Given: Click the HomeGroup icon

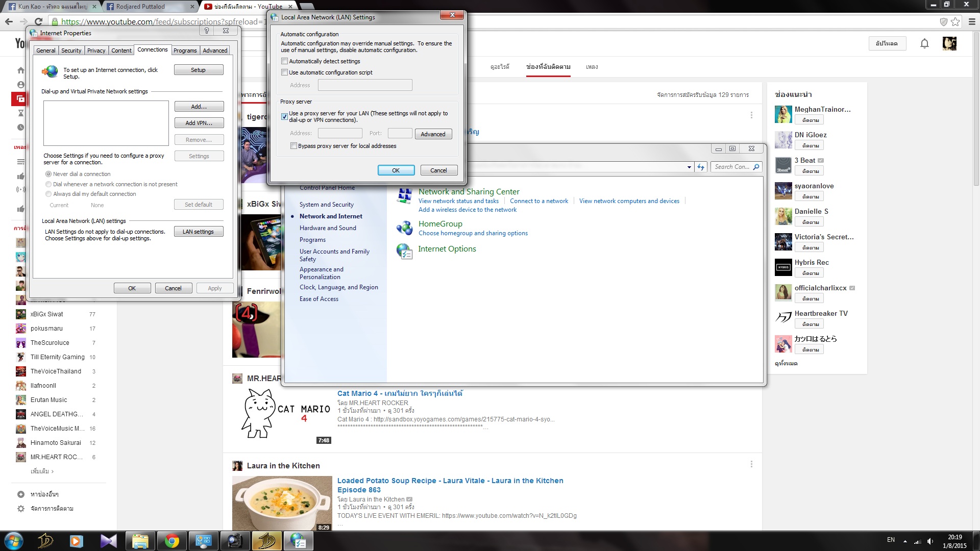Looking at the screenshot, I should coord(405,228).
